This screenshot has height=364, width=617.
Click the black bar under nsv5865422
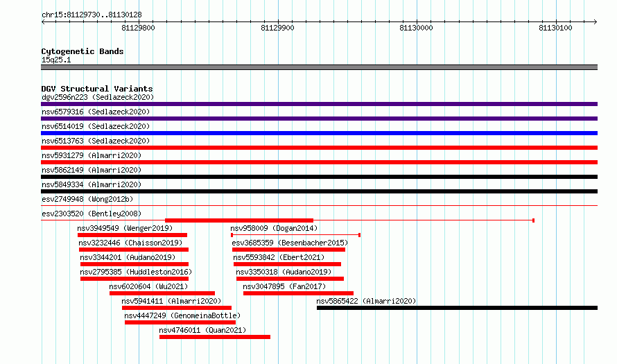[x=458, y=308]
